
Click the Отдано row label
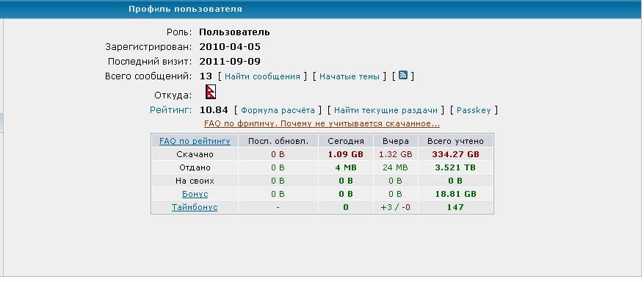point(195,167)
